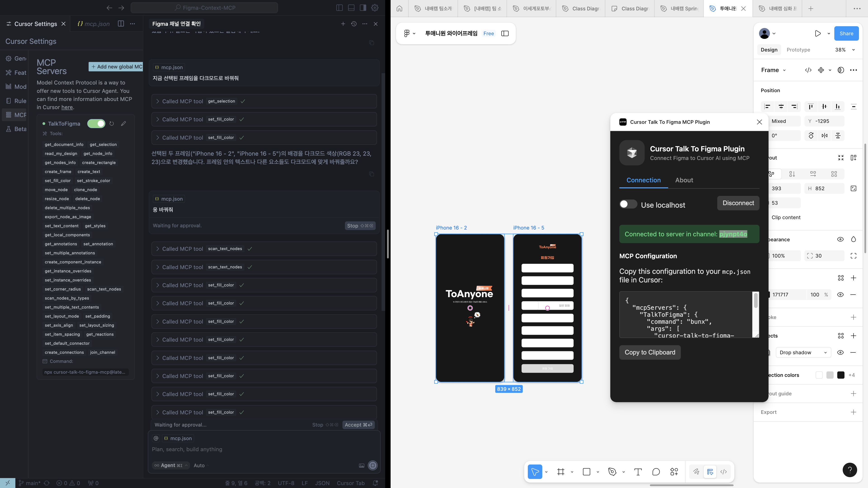Click the refresh icon next to TalkToFigma

coord(111,124)
